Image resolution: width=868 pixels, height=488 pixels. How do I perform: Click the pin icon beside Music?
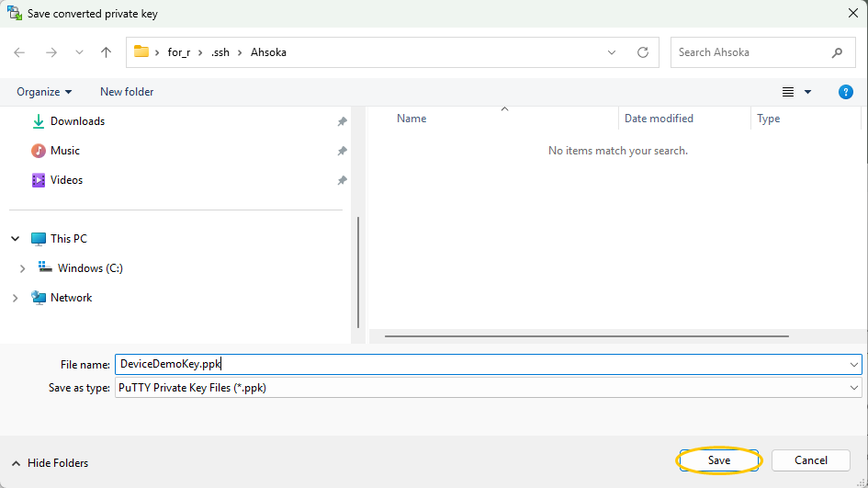[x=342, y=151]
